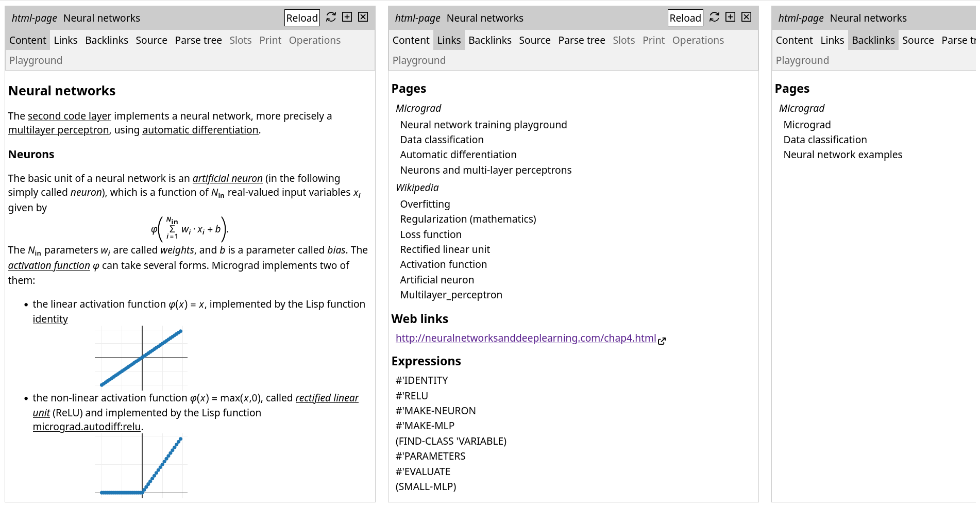Click the refresh arrows icon in the Links-view pane
This screenshot has width=980, height=506.
coord(714,17)
